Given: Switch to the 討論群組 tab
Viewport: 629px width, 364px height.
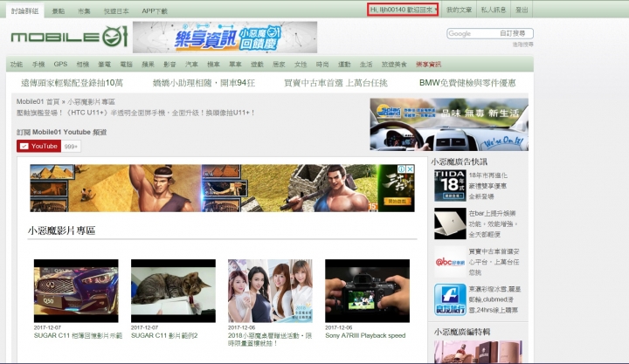Looking at the screenshot, I should [x=24, y=11].
